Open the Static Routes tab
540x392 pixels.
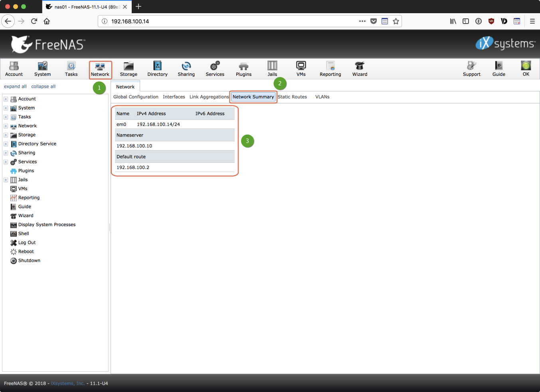point(292,97)
